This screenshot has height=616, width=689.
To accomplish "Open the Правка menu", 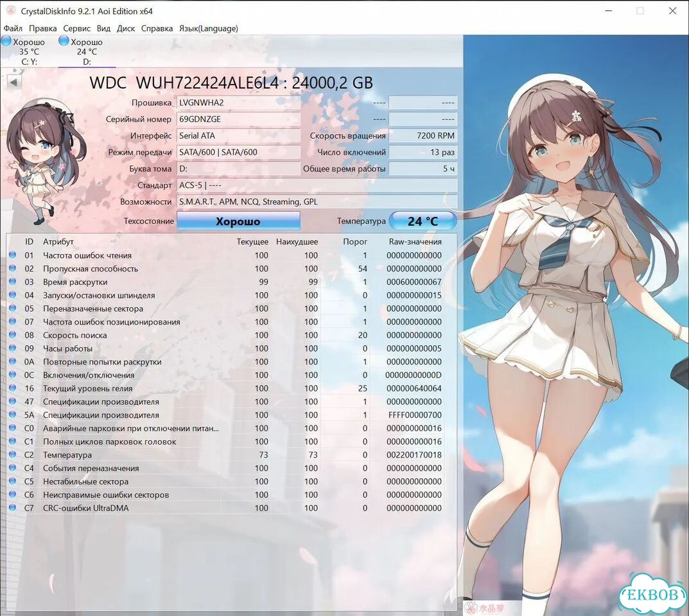I will pyautogui.click(x=42, y=28).
